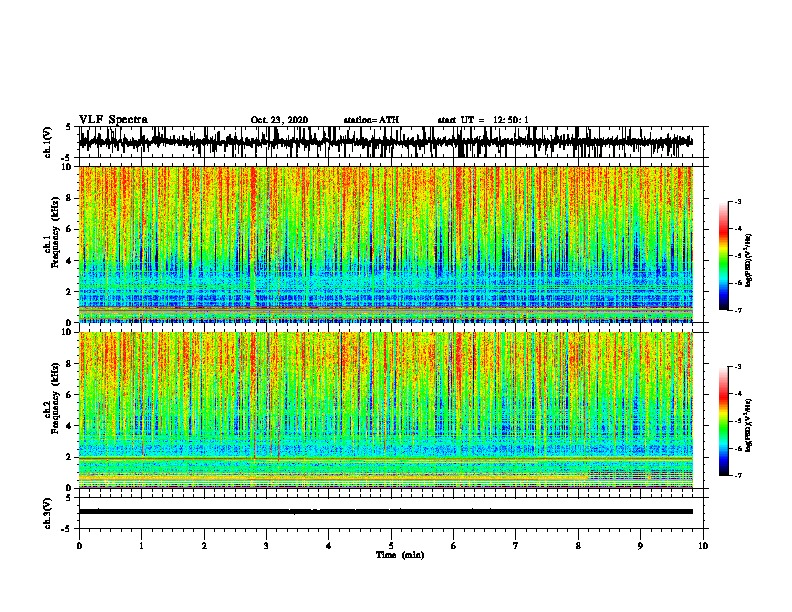Screen dimensions: 792x612
Task: Click the "5" label on ch.3(V) axis
Action: tap(69, 498)
